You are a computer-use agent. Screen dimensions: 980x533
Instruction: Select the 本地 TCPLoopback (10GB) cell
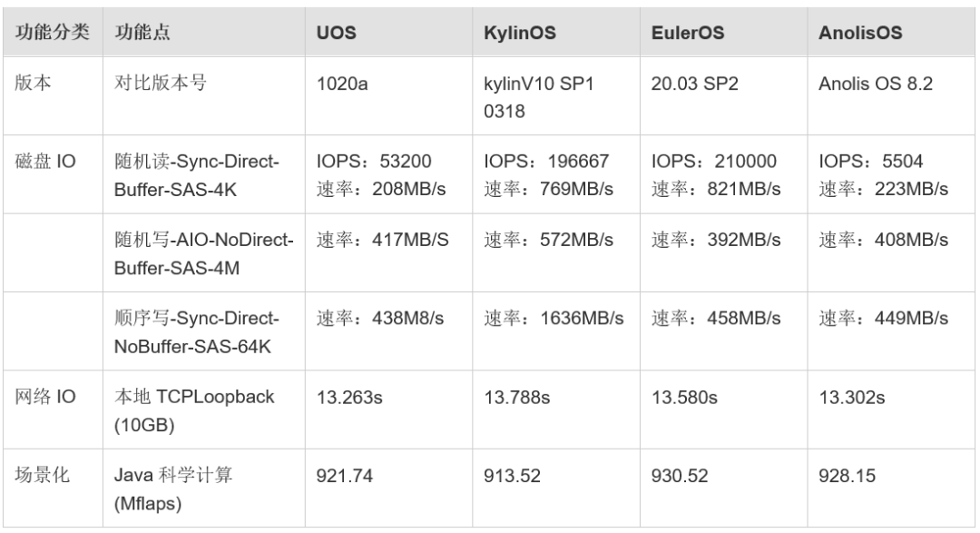coord(204,410)
